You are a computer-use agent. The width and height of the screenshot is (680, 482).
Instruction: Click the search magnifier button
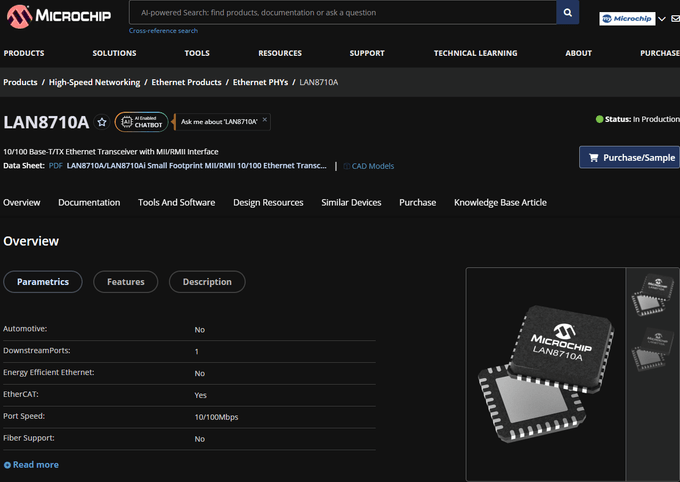point(567,13)
